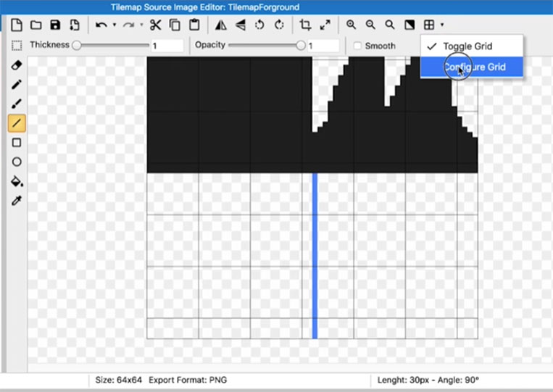Paste from the clipboard

click(194, 25)
